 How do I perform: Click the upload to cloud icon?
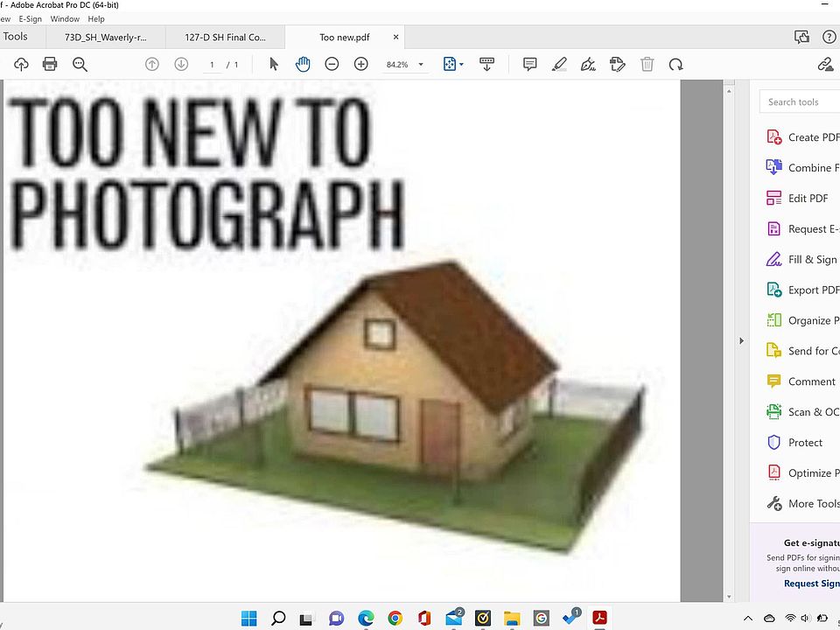pos(21,64)
